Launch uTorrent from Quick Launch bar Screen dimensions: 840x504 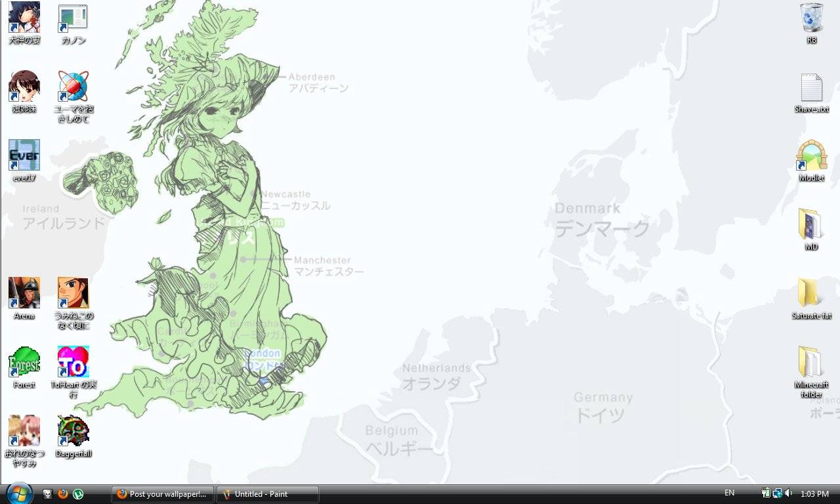[78, 494]
